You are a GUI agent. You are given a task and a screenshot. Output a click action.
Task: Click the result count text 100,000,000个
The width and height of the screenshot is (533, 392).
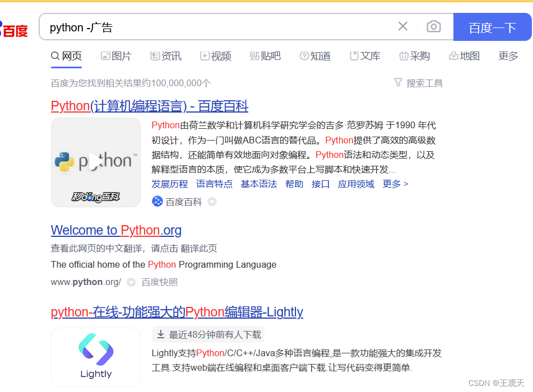point(181,83)
